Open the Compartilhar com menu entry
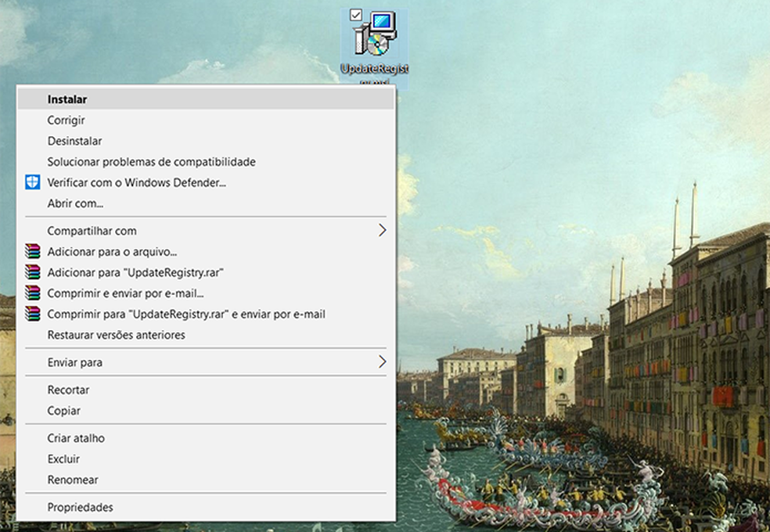 (x=206, y=231)
